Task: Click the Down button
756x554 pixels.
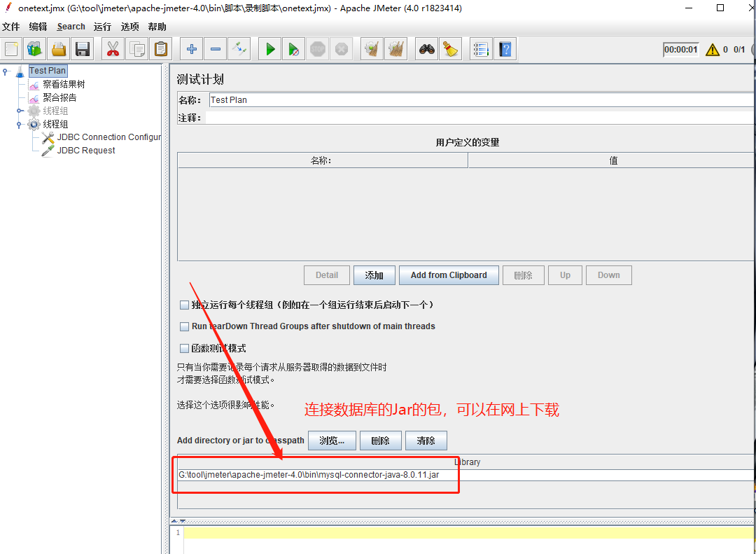Action: [609, 275]
